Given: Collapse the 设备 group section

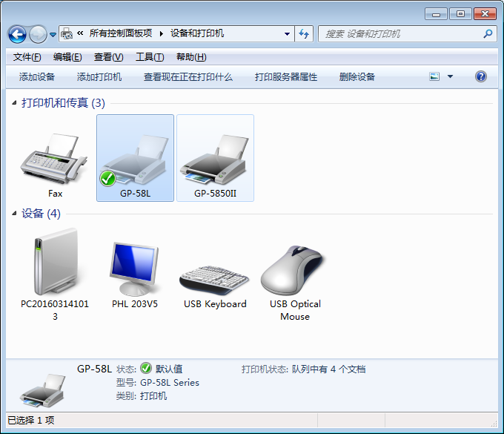Looking at the screenshot, I should point(15,214).
